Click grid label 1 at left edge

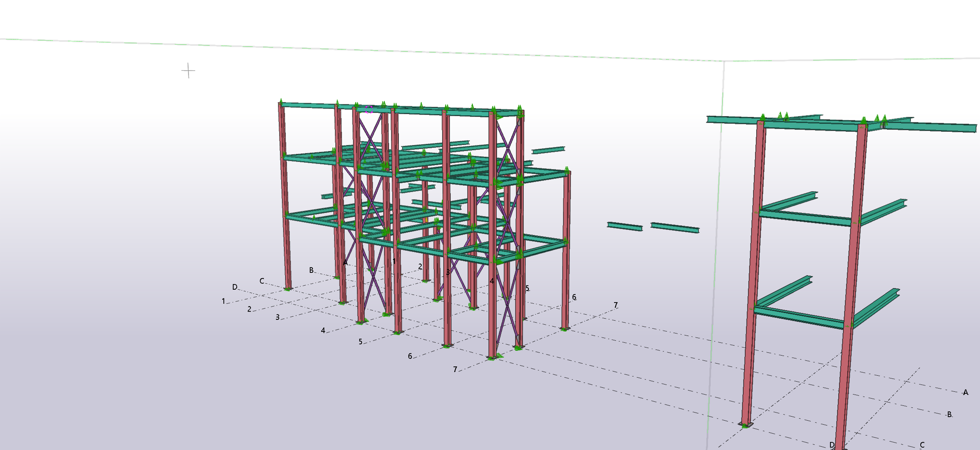(223, 301)
